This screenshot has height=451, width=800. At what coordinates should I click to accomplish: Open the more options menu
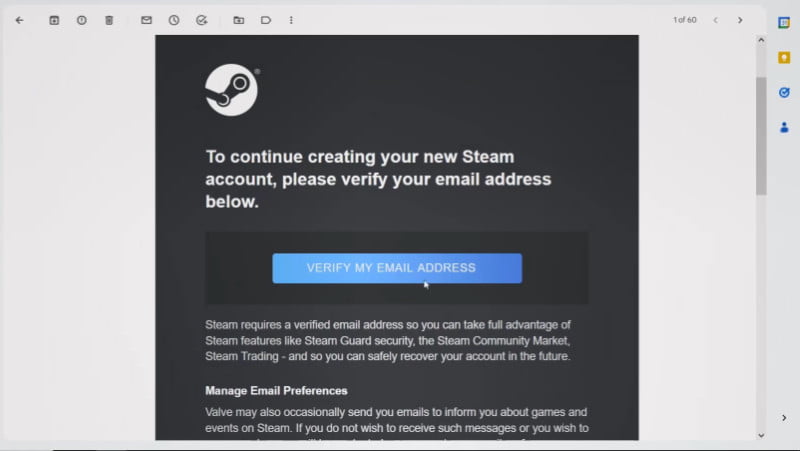(291, 20)
